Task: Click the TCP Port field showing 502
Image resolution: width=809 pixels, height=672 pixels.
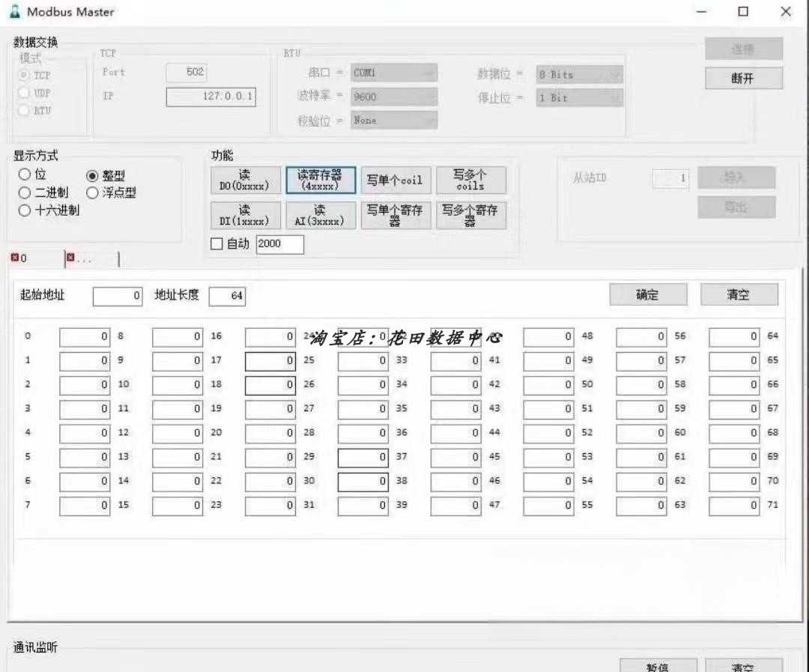Action: [187, 72]
